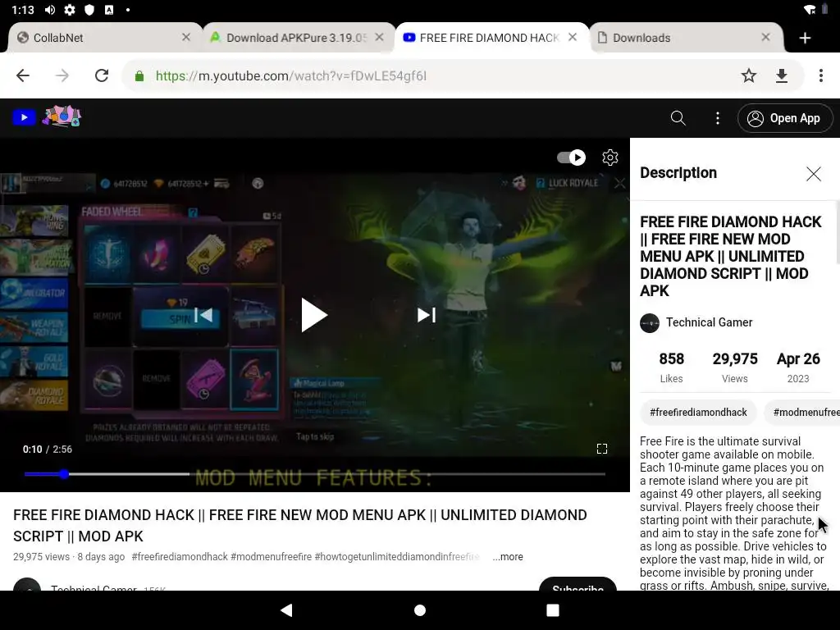This screenshot has height=630, width=840.
Task: Switch to the CollabNet tab
Action: pos(104,38)
